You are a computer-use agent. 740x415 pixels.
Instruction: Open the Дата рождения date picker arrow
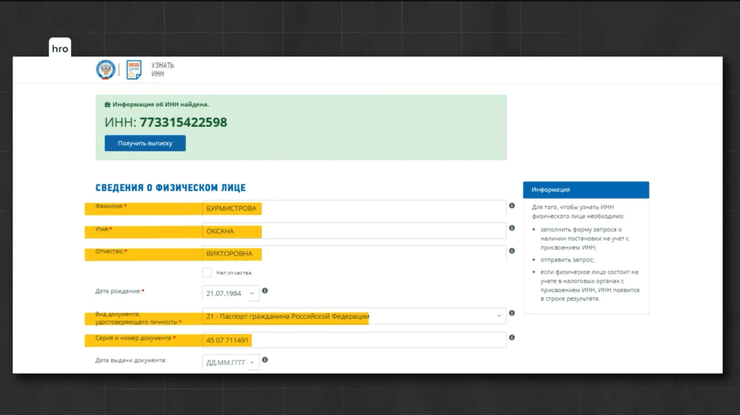252,293
